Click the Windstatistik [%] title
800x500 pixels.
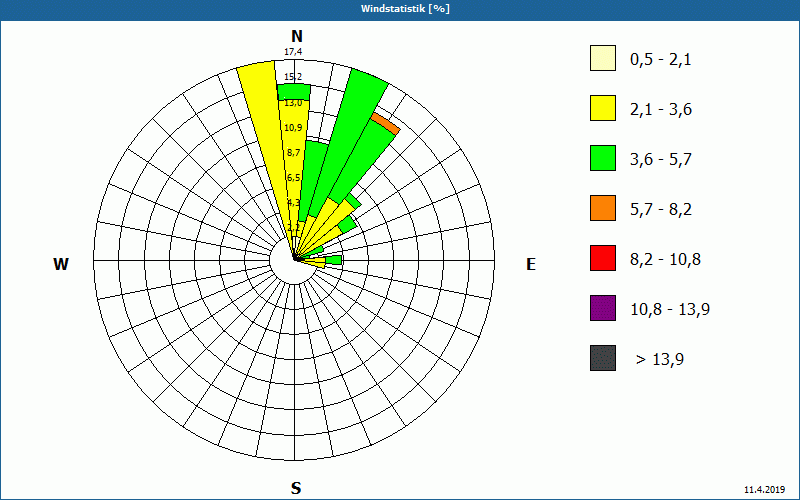(x=405, y=9)
